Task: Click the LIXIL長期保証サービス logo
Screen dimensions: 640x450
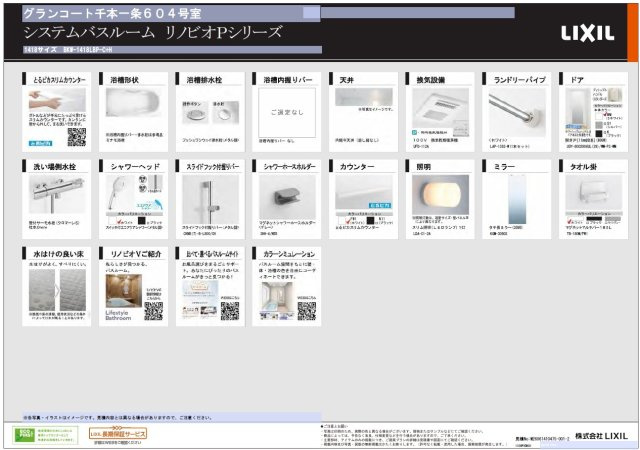Action: pyautogui.click(x=118, y=433)
